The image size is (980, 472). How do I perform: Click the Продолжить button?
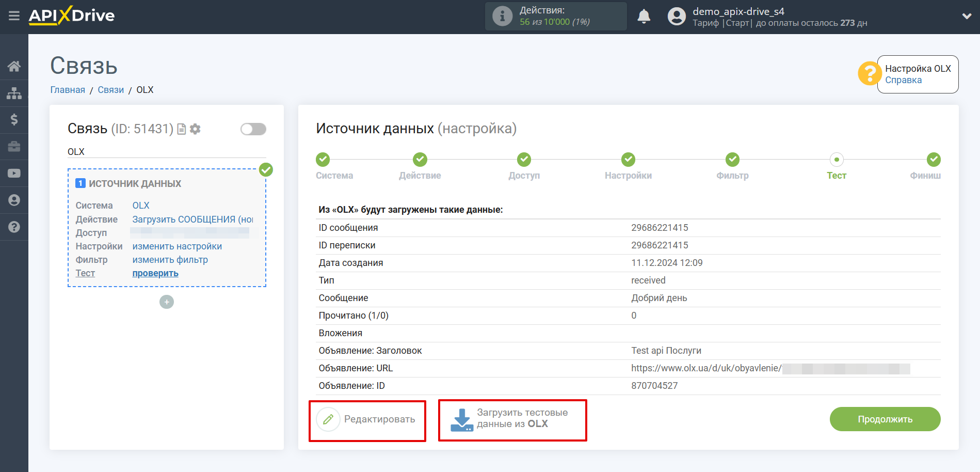[x=885, y=419]
